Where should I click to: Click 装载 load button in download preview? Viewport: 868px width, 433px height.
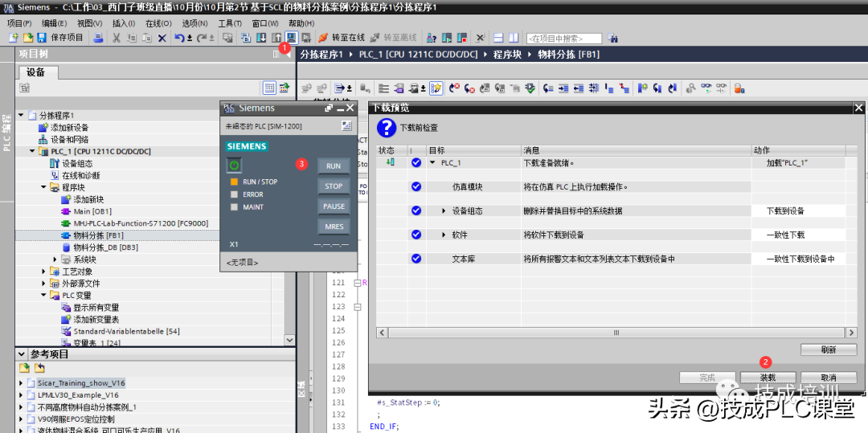768,378
